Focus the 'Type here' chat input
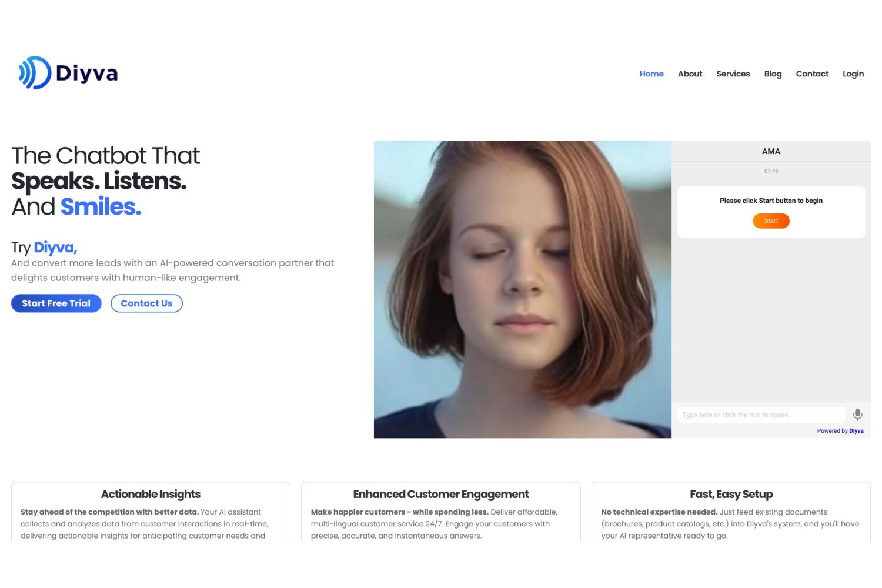 click(x=761, y=415)
